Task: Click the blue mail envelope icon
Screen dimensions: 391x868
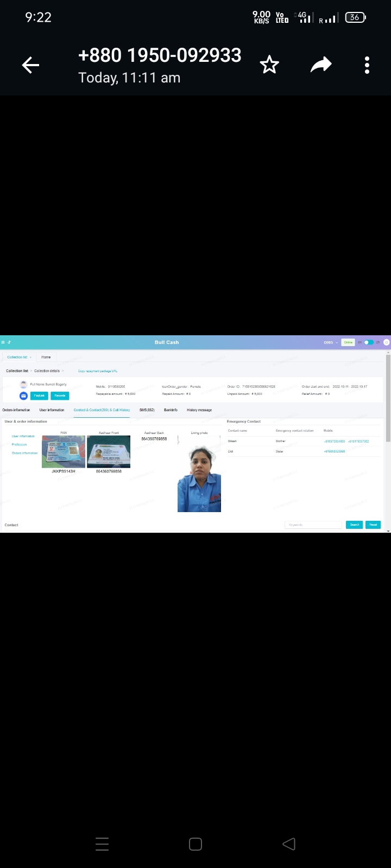Action: pos(23,395)
